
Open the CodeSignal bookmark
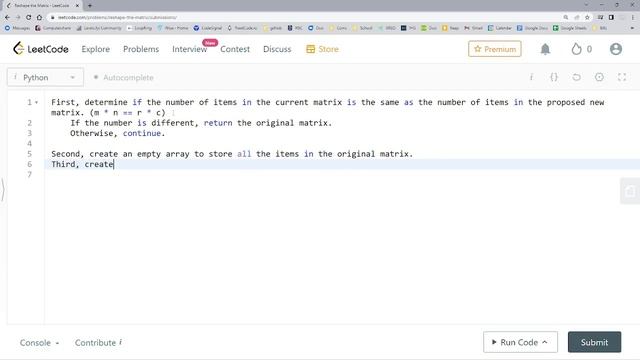point(208,28)
